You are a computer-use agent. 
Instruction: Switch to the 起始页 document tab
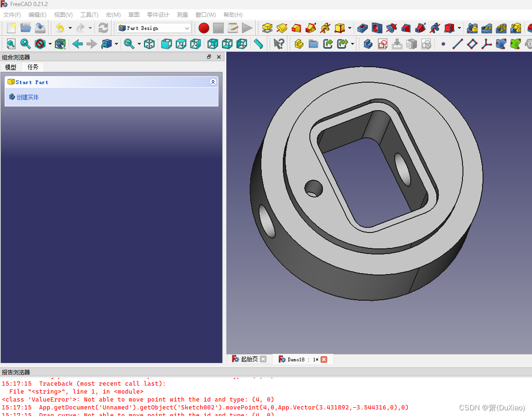pos(249,359)
